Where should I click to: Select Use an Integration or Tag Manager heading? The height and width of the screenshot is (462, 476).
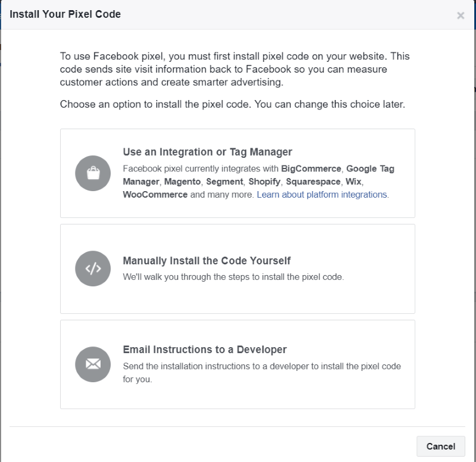coord(207,152)
